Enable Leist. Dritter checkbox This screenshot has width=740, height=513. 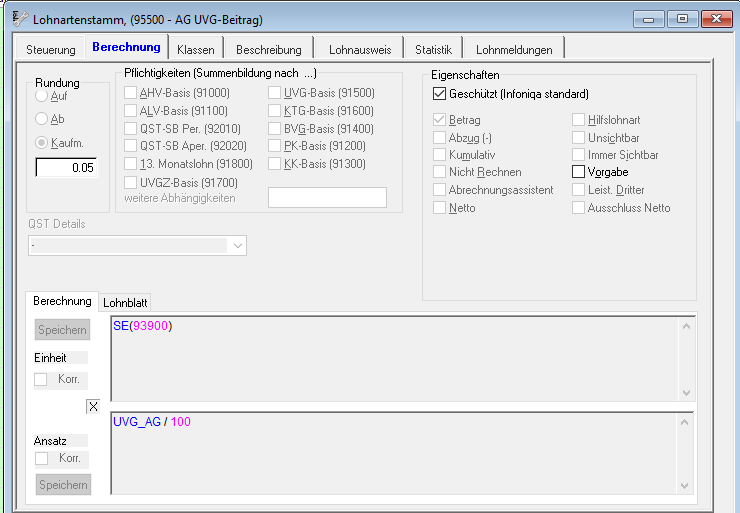[578, 190]
